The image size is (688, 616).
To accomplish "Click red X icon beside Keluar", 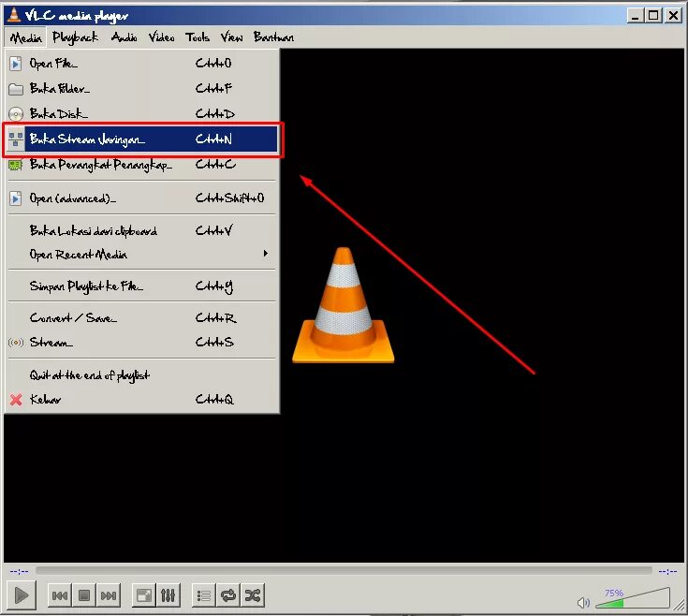I will (16, 400).
